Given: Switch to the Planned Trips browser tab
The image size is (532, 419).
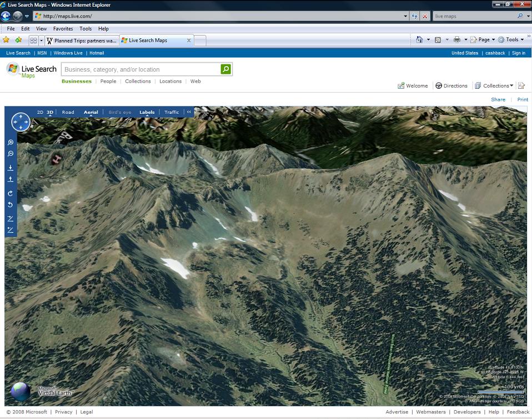Looking at the screenshot, I should tap(82, 41).
